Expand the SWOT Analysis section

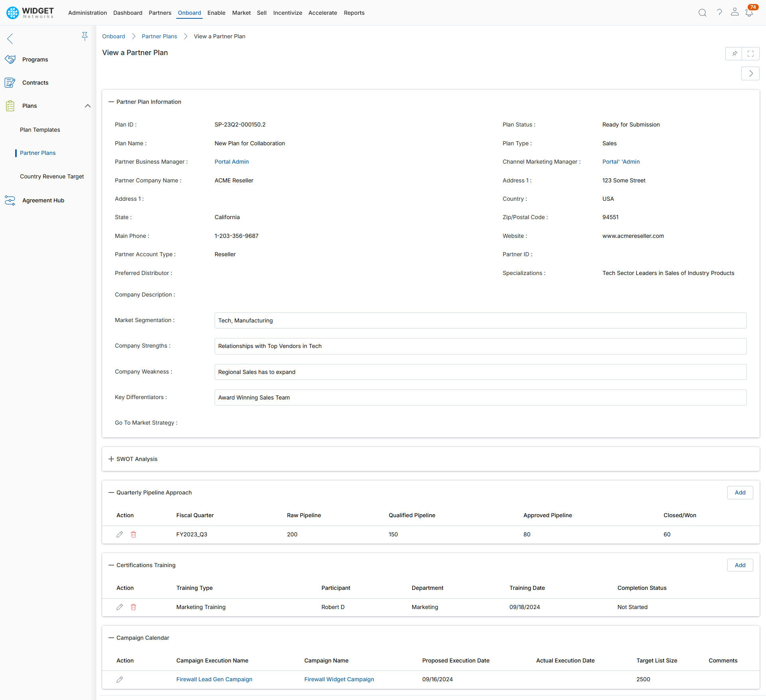tap(111, 459)
